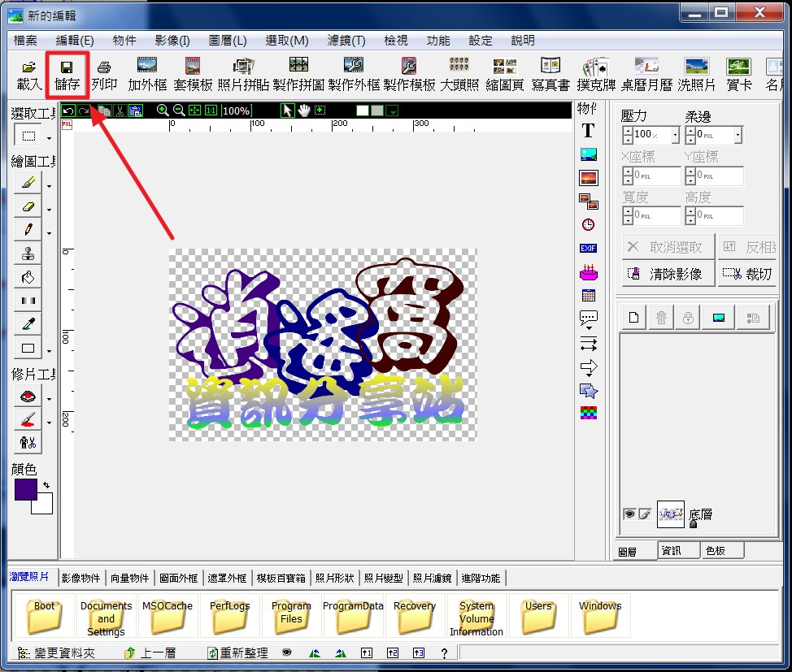Image resolution: width=792 pixels, height=672 pixels.
Task: Expand the red-eye tool dropdown arrow
Action: click(49, 399)
